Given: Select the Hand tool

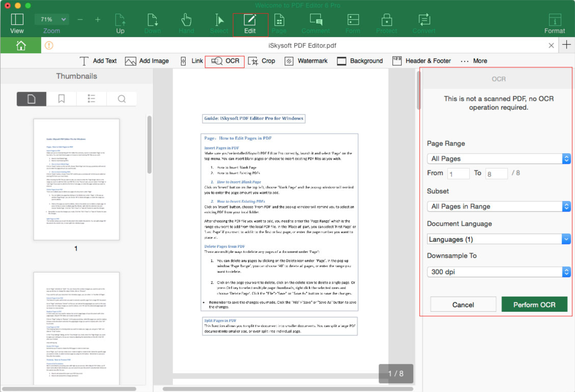Looking at the screenshot, I should click(186, 23).
